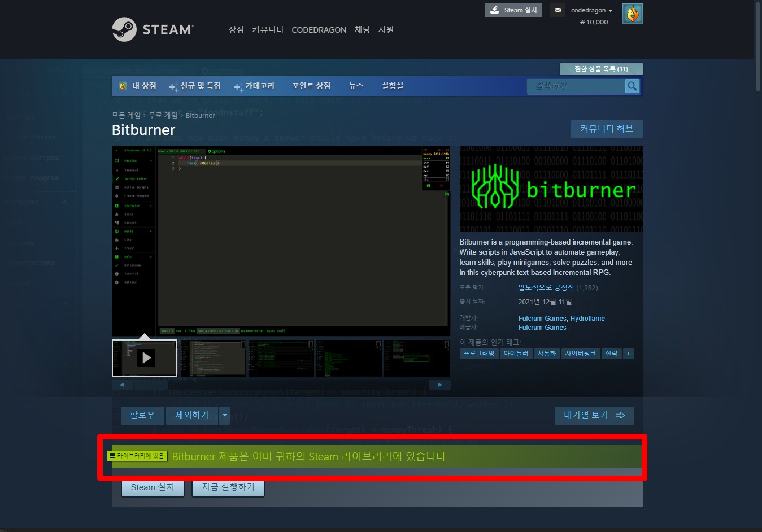Viewport: 762px width, 532px height.
Task: Play the trailer video thumbnail
Action: [145, 357]
